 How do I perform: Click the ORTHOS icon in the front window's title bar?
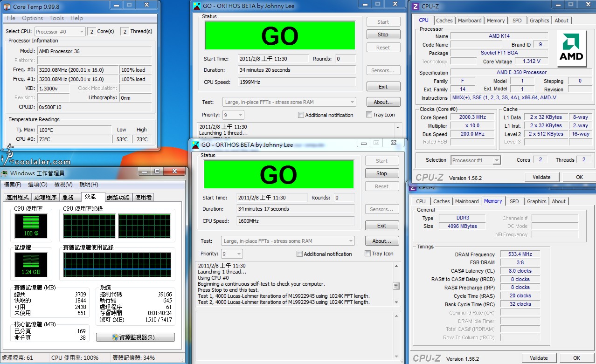(195, 144)
